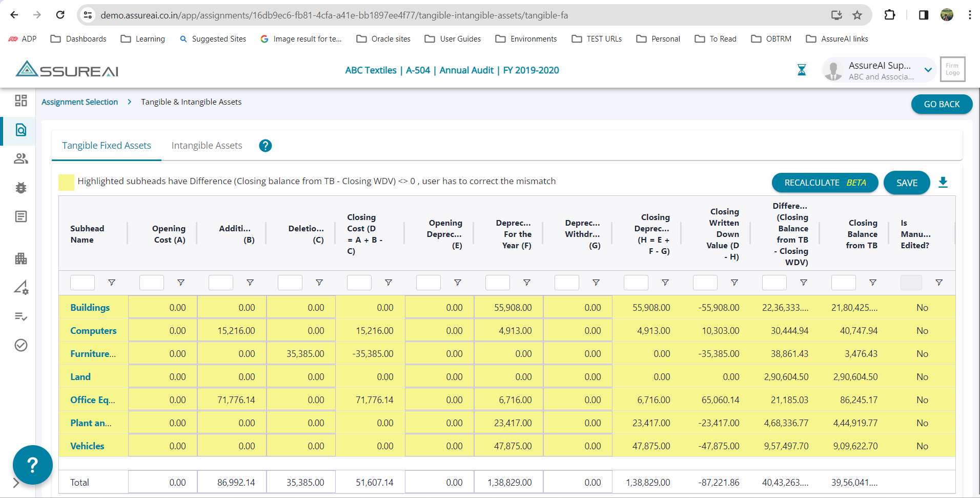The image size is (980, 498).
Task: Open the Buildings subhead link
Action: tap(90, 308)
